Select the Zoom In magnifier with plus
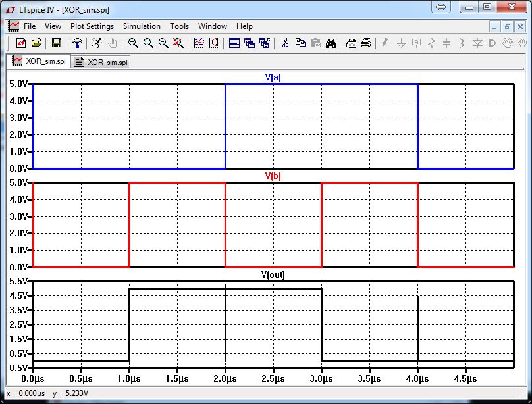This screenshot has width=532, height=404. (x=132, y=43)
